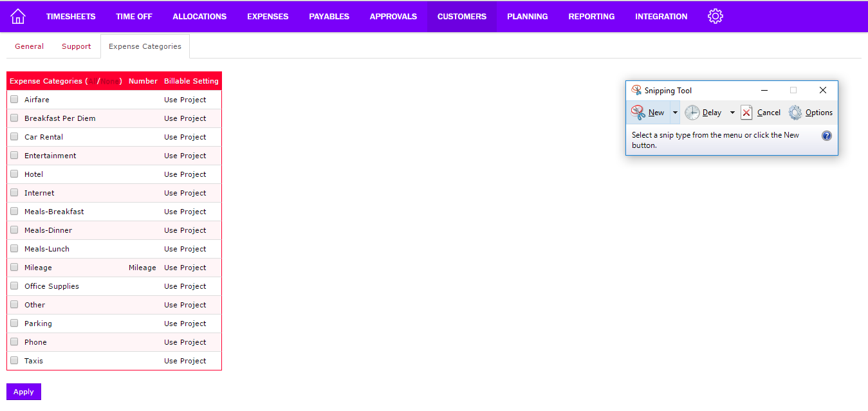Check the Airfare expense category
The image size is (868, 411).
coord(14,100)
